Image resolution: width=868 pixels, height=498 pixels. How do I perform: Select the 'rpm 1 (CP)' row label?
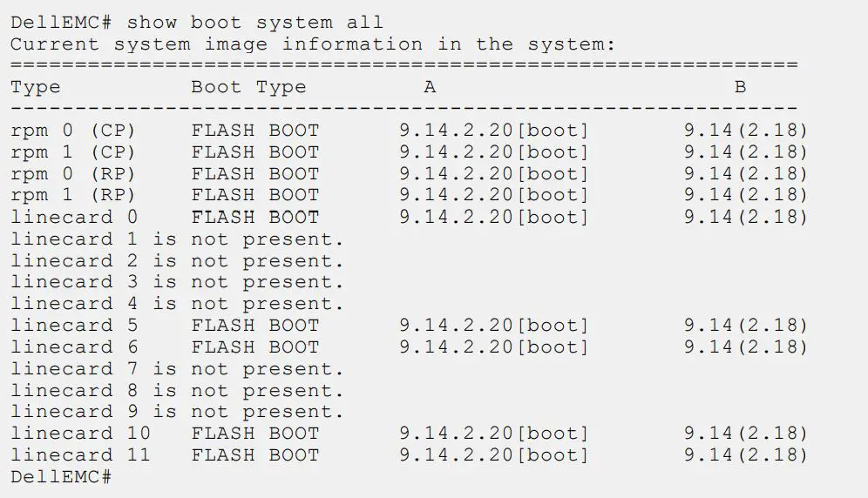74,152
